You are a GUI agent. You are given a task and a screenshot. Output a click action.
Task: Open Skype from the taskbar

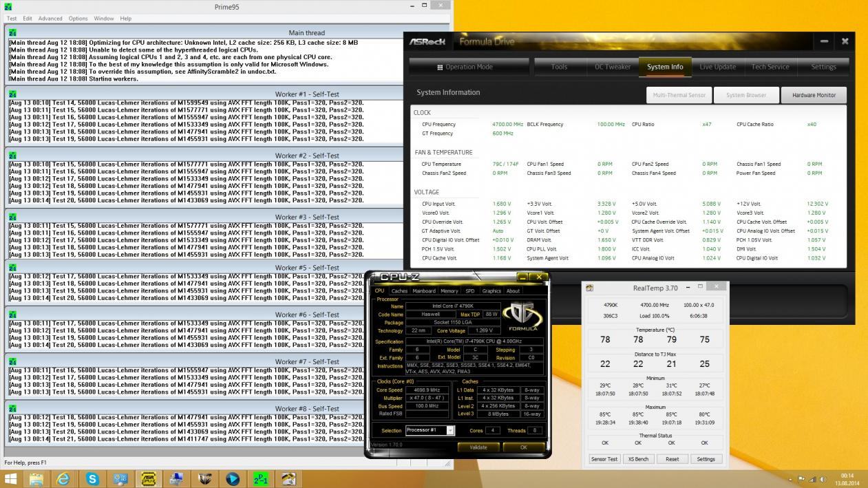click(92, 478)
